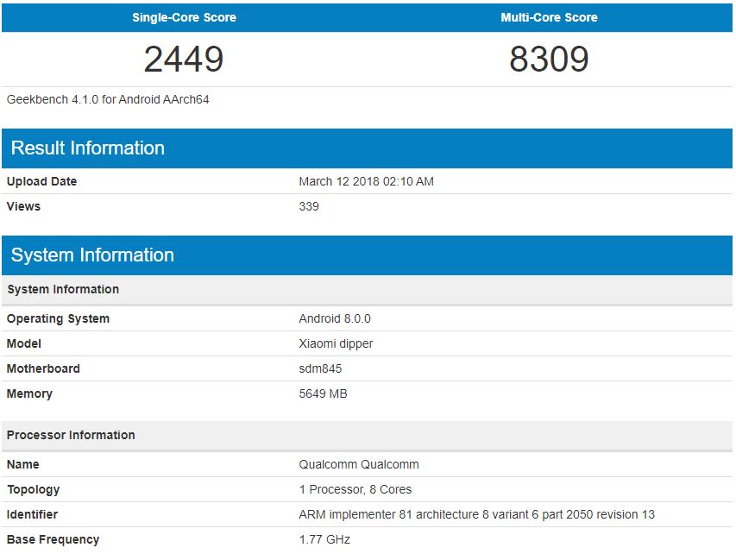The width and height of the screenshot is (736, 560).
Task: Click the Operating System label
Action: point(58,318)
